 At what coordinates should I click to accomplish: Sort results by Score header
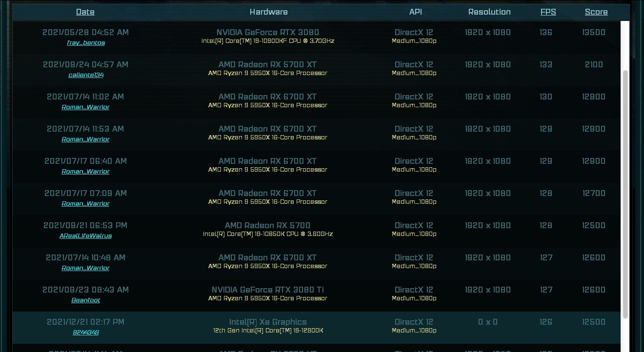[x=596, y=12]
